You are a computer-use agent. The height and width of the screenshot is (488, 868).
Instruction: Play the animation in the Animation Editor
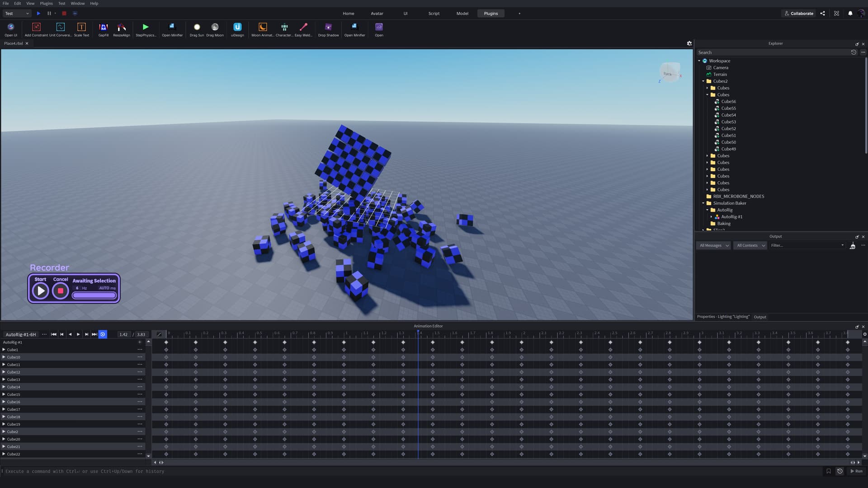point(78,334)
